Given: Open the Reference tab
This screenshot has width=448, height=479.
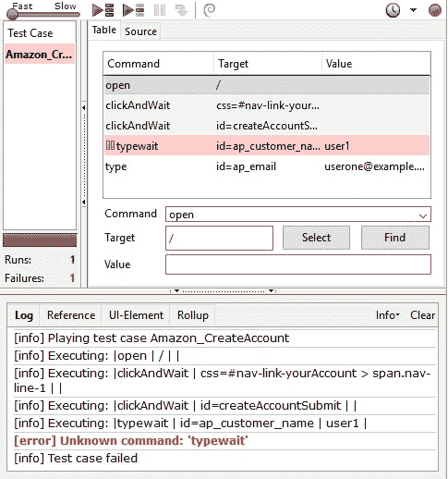Looking at the screenshot, I should [71, 315].
